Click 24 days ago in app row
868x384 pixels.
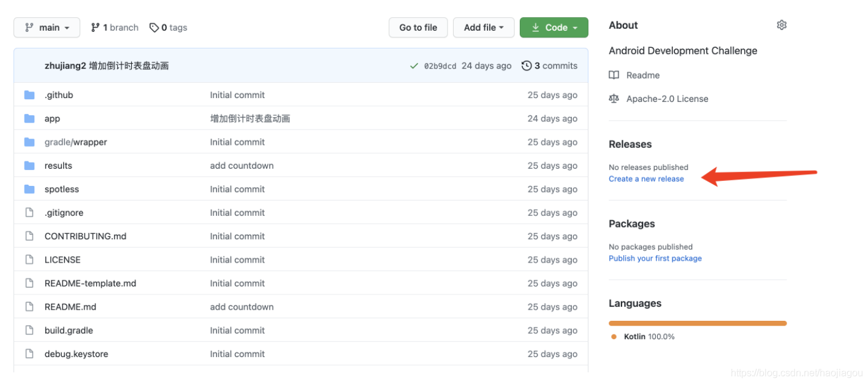(552, 118)
